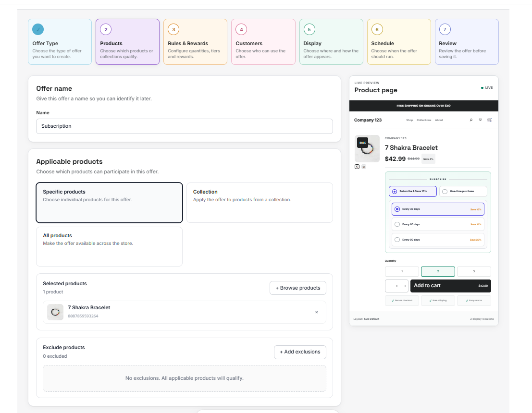Select quantity option 3 in preview
The image size is (532, 413).
click(x=474, y=271)
